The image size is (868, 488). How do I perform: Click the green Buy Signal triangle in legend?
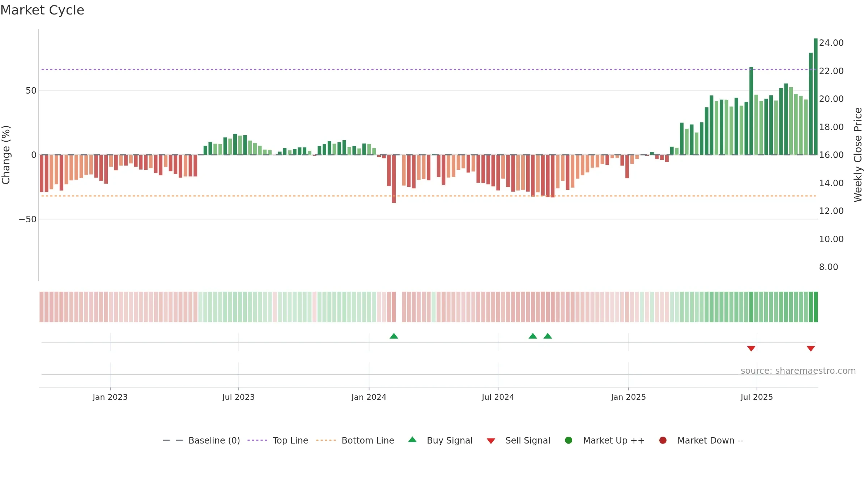412,440
